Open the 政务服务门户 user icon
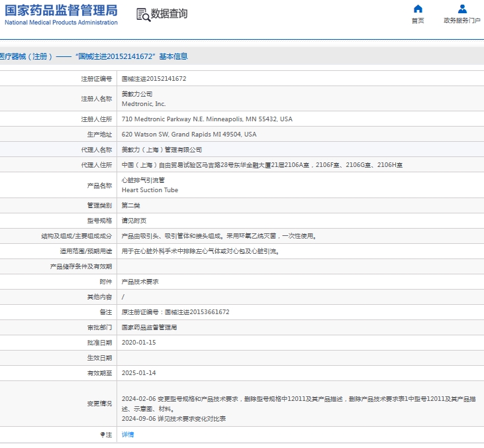Image resolution: width=484 pixels, height=448 pixels. pyautogui.click(x=462, y=9)
